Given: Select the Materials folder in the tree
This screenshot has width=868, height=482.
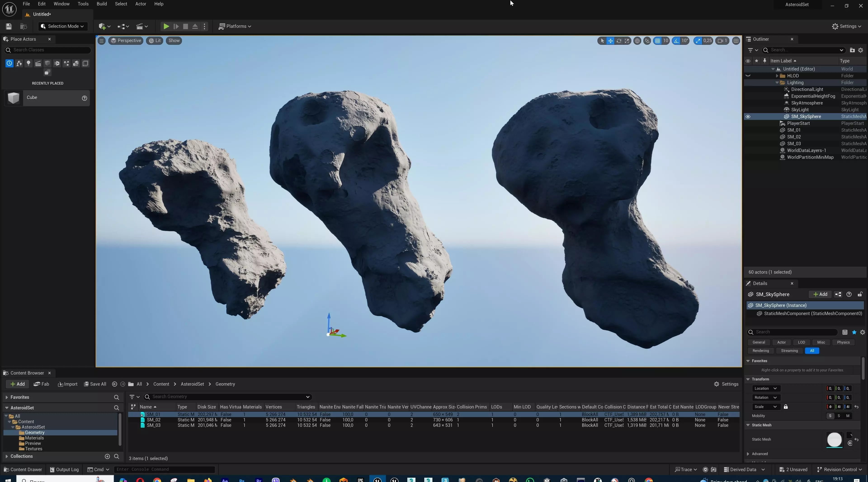Looking at the screenshot, I should tap(34, 438).
